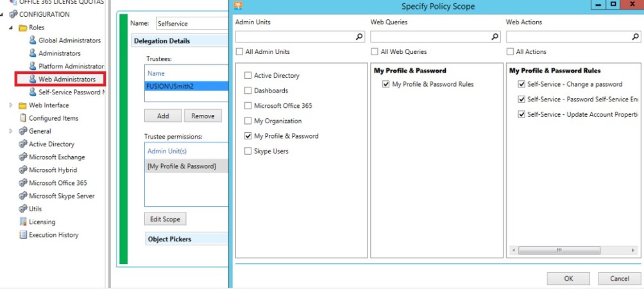This screenshot has width=644, height=289.
Task: Toggle the All Web Queries checkbox
Action: click(374, 52)
